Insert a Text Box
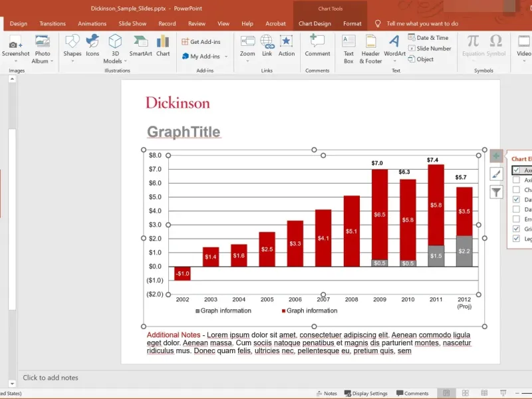Image resolution: width=532 pixels, height=399 pixels. click(348, 49)
